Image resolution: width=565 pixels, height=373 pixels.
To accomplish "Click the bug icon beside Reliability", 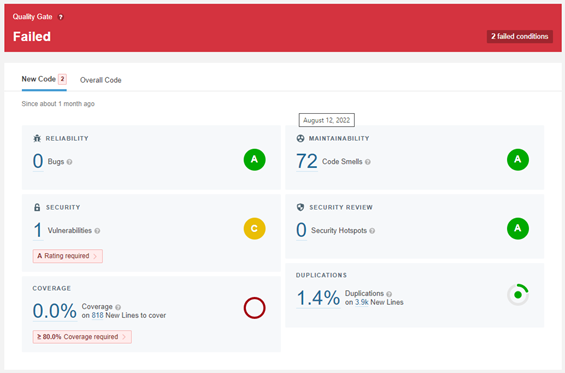I will (37, 138).
